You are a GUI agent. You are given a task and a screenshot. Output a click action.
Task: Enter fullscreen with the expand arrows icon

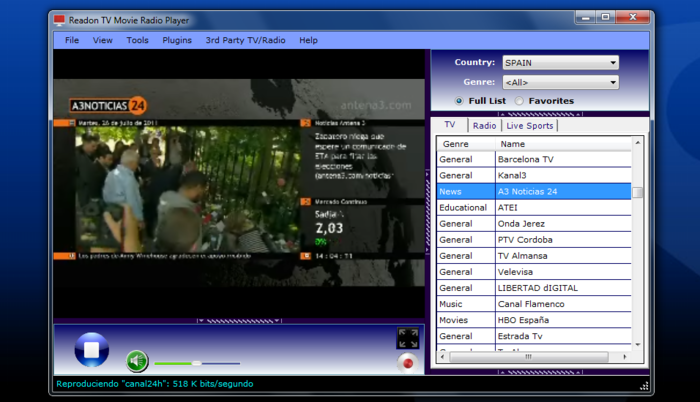407,338
